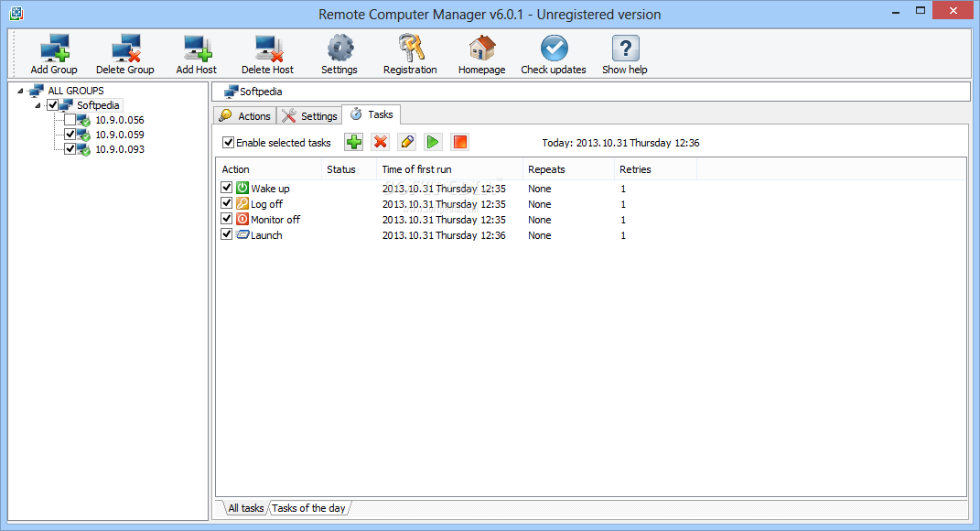Click host icon for 10.9.0.059
Image resolution: width=980 pixels, height=531 pixels.
click(84, 135)
